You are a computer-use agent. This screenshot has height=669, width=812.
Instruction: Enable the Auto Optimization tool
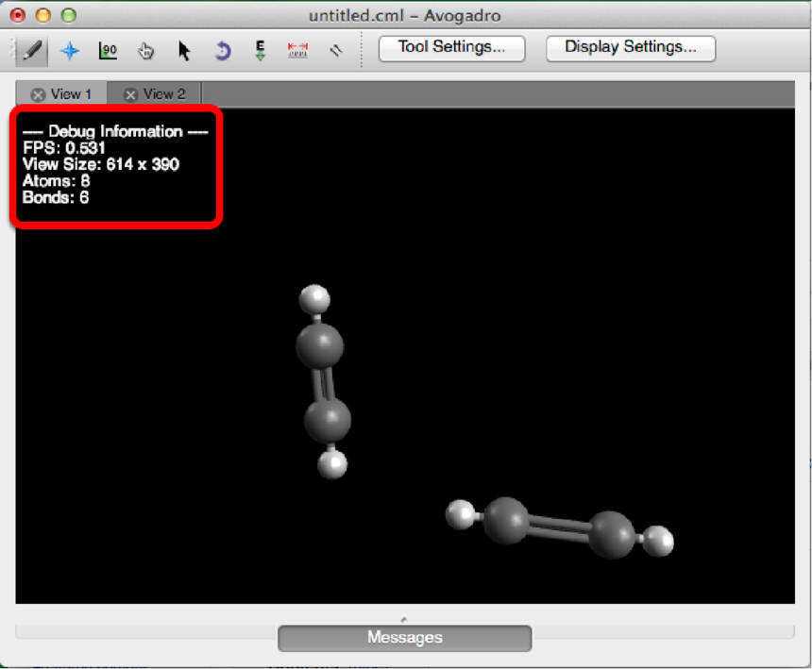click(x=261, y=50)
